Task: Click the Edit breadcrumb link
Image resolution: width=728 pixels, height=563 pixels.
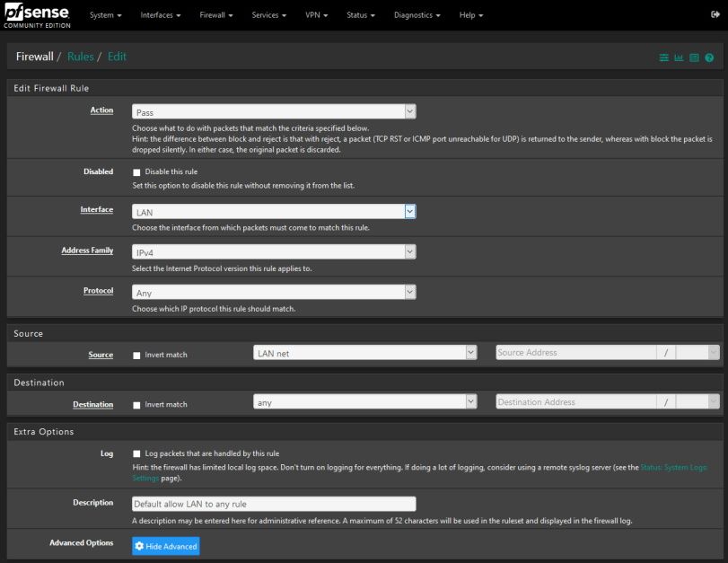Action: (117, 57)
